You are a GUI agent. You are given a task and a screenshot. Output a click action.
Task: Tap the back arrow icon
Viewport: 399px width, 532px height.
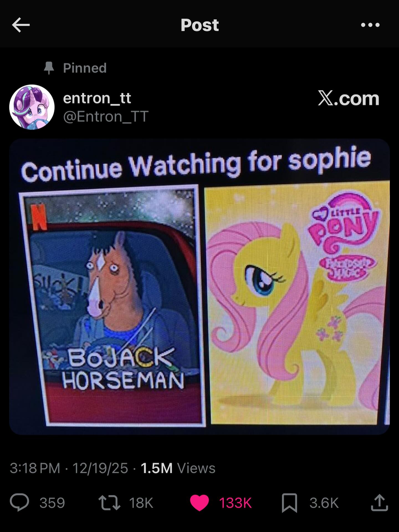point(21,25)
